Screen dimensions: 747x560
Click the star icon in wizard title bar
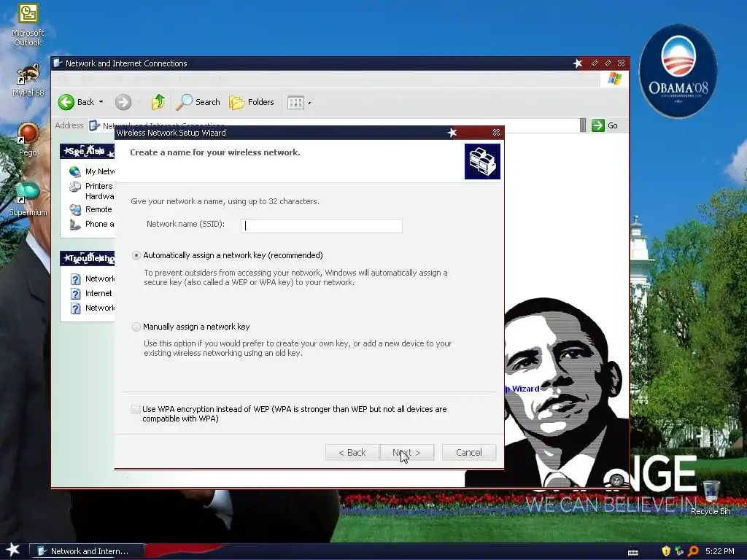[x=452, y=133]
